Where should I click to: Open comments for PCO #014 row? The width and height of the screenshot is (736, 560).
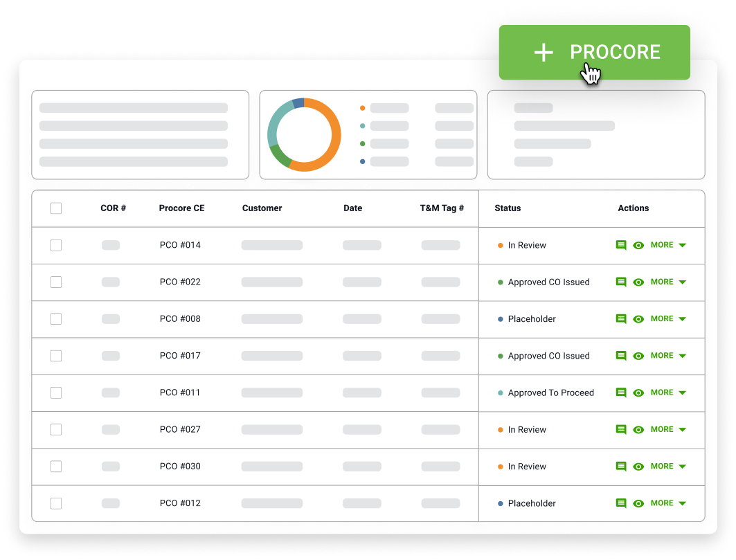coord(621,245)
